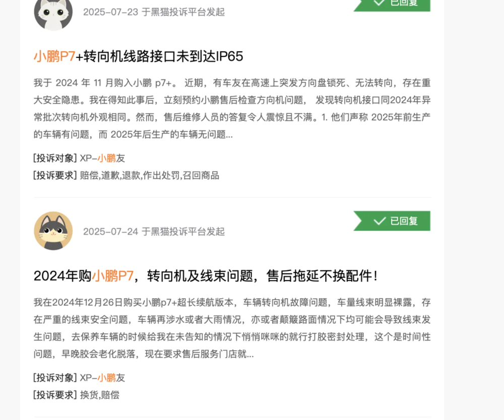Open the complaint about 转向机及线束问题 after-sales delays
The width and height of the screenshot is (504, 420).
pos(206,276)
